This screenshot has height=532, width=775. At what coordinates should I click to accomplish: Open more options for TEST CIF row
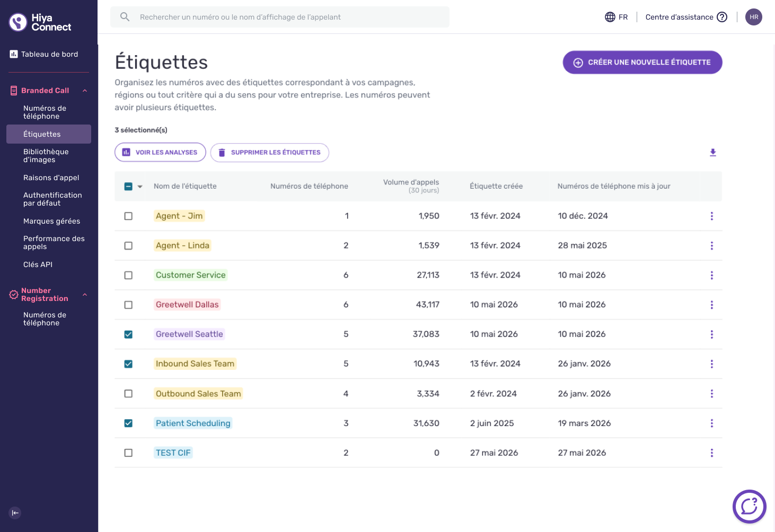[x=712, y=453]
